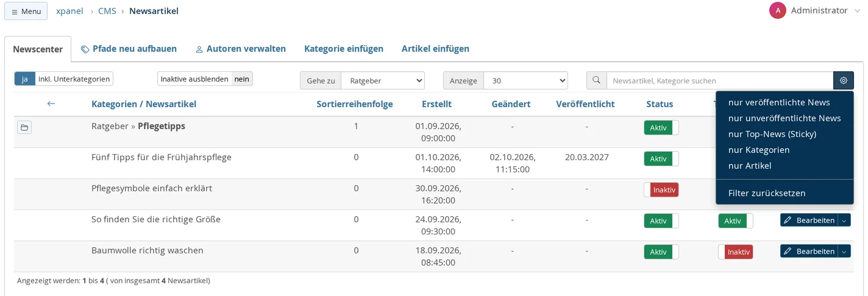Click the '20.03.2027' published date
This screenshot has width=868, height=296.
586,157
